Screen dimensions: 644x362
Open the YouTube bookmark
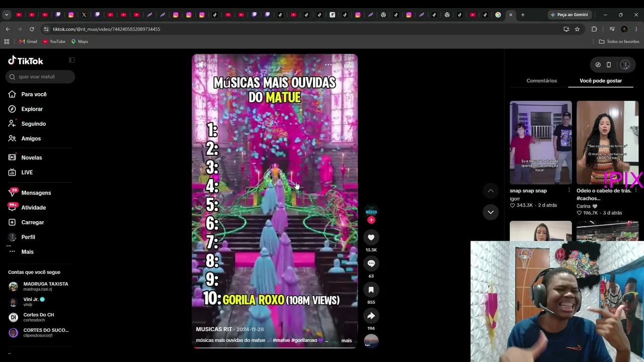pos(54,42)
